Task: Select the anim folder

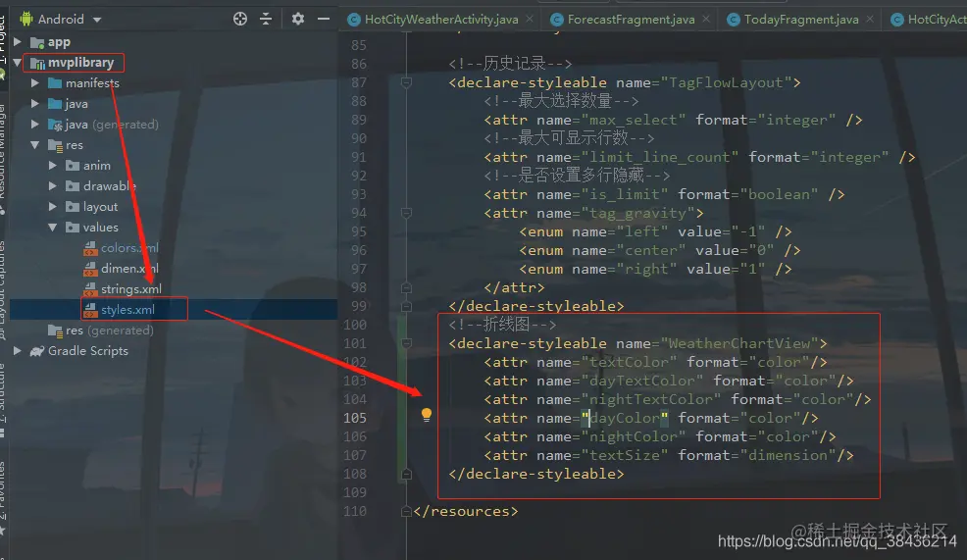Action: tap(97, 166)
